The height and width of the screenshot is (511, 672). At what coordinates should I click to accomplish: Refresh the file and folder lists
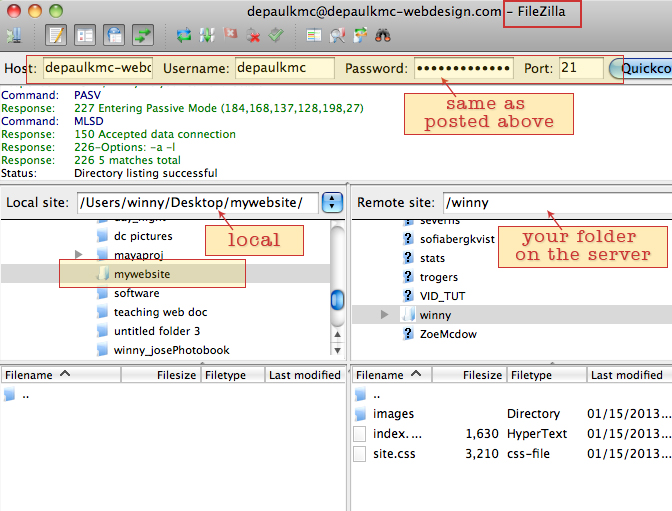(x=184, y=35)
